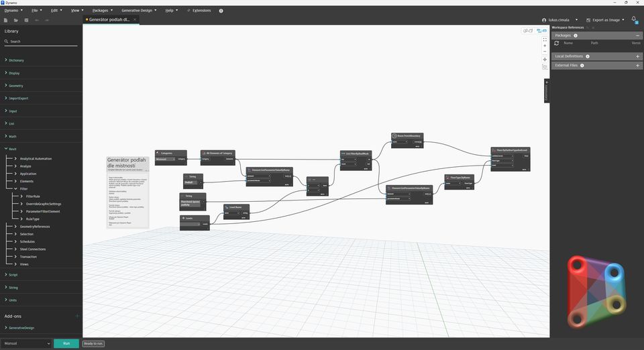Viewport: 644px width, 350px height.
Task: Open the Packages menu
Action: click(102, 11)
